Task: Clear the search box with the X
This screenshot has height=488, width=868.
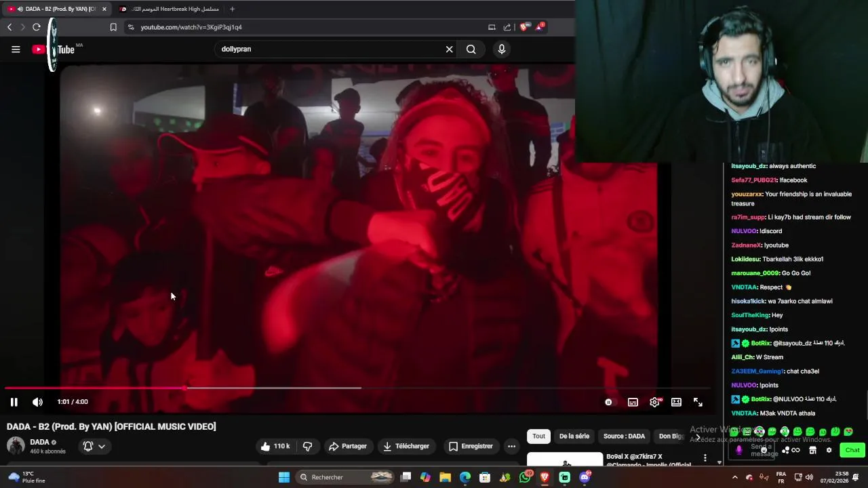Action: point(449,49)
